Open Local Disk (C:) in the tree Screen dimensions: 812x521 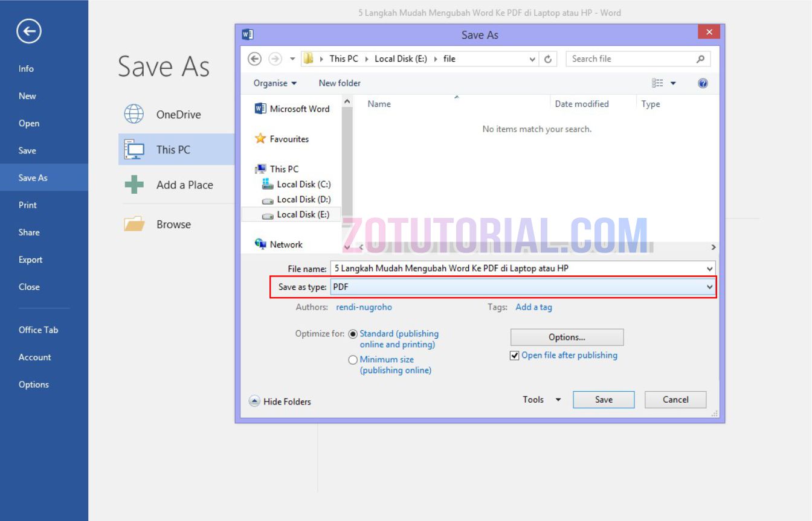pyautogui.click(x=297, y=184)
